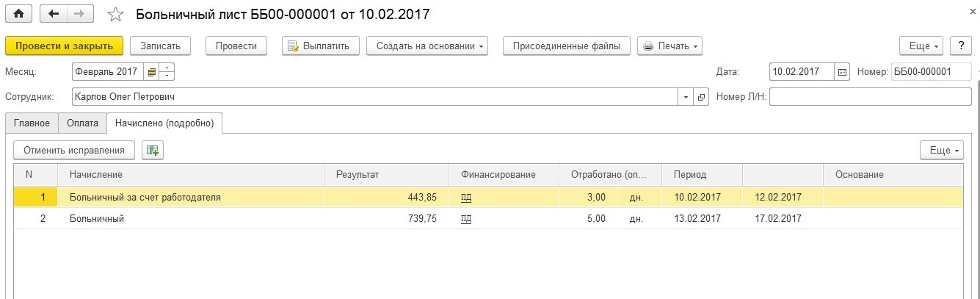
Task: Navigate forward with the right arrow
Action: coord(80,14)
